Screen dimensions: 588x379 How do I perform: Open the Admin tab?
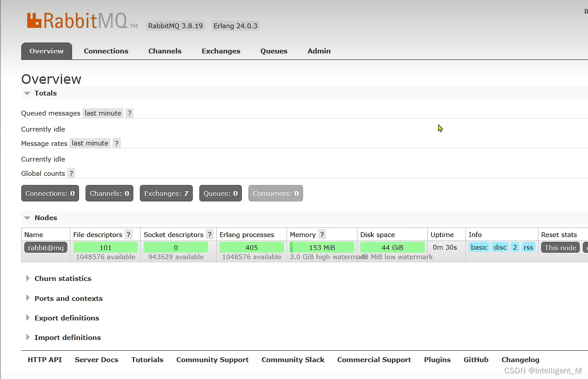pyautogui.click(x=319, y=51)
